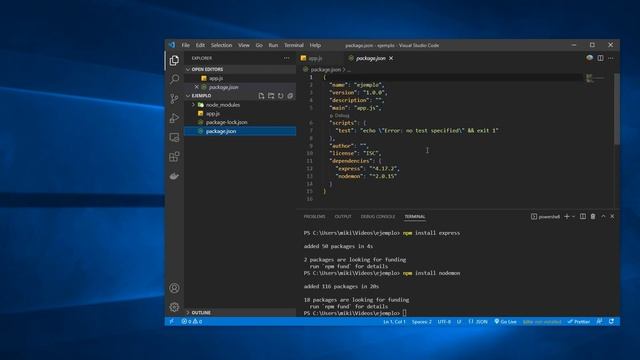Open the remote window indicator in status bar
The width and height of the screenshot is (640, 360).
coord(171,322)
